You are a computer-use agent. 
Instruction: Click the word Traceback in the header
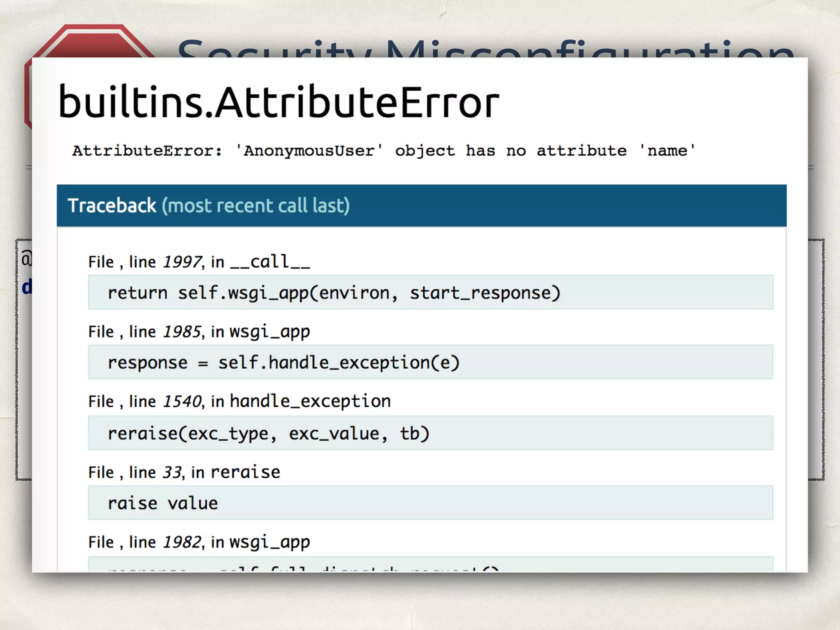tap(112, 205)
